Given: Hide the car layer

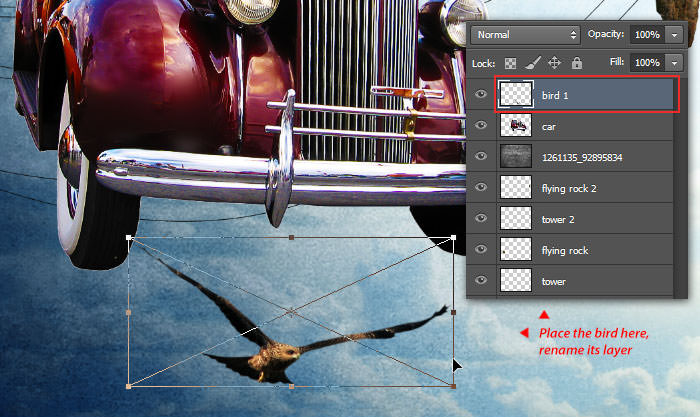Looking at the screenshot, I should click(481, 125).
